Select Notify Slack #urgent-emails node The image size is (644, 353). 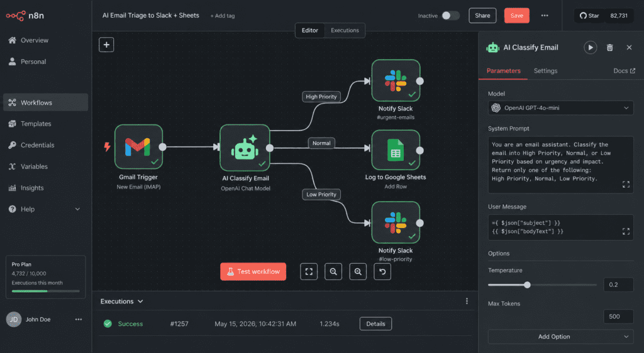tap(396, 80)
